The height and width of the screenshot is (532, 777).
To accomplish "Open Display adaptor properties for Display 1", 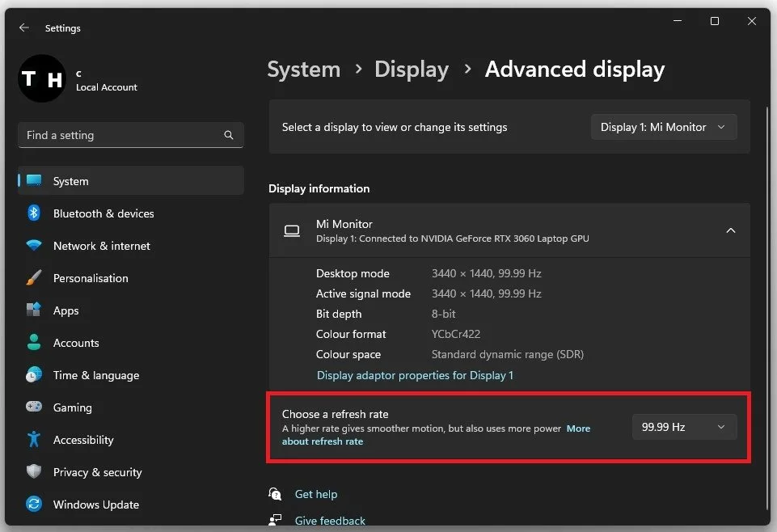I will (x=415, y=375).
